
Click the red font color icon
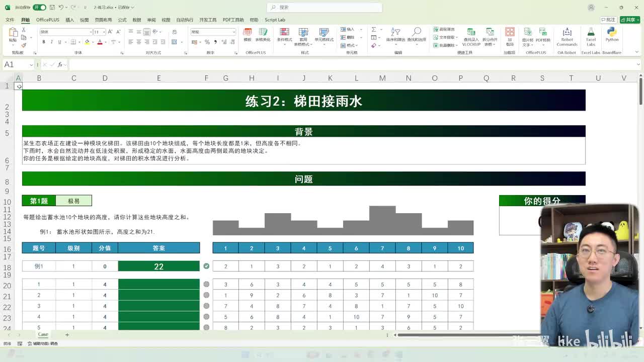100,42
